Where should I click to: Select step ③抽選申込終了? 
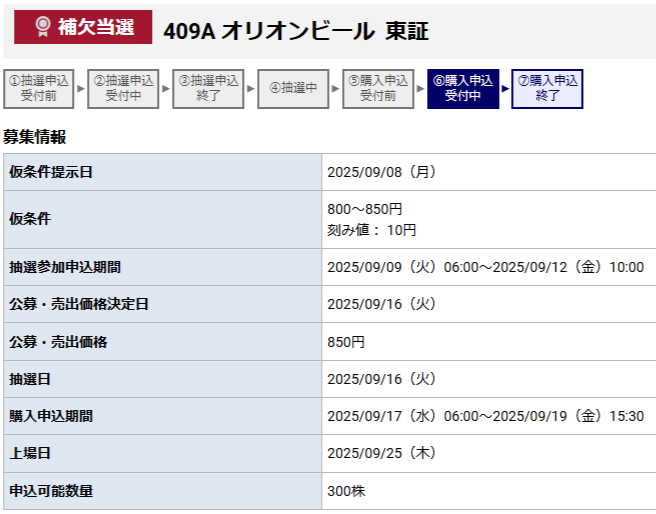coord(208,89)
